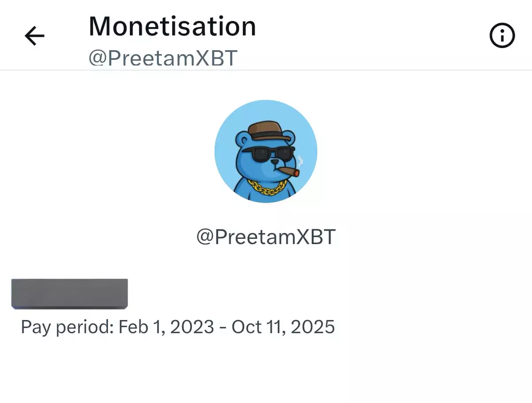Tap the redacted gray earnings block

pyautogui.click(x=70, y=293)
